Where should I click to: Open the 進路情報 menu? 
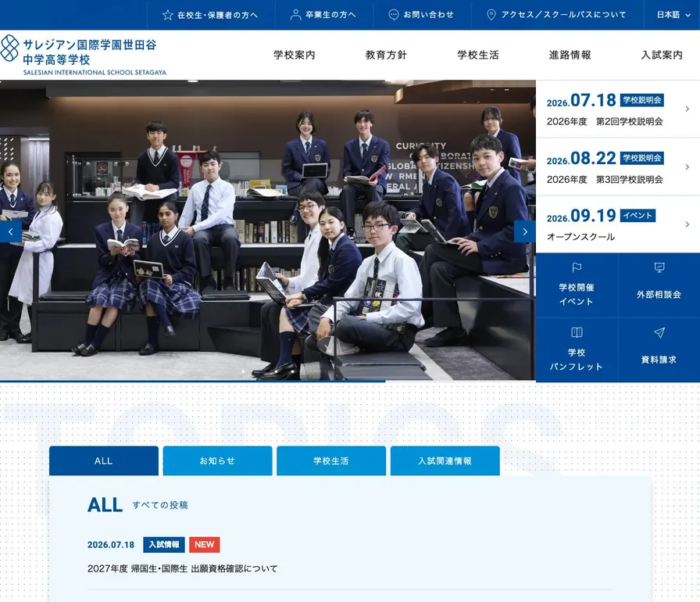point(570,55)
